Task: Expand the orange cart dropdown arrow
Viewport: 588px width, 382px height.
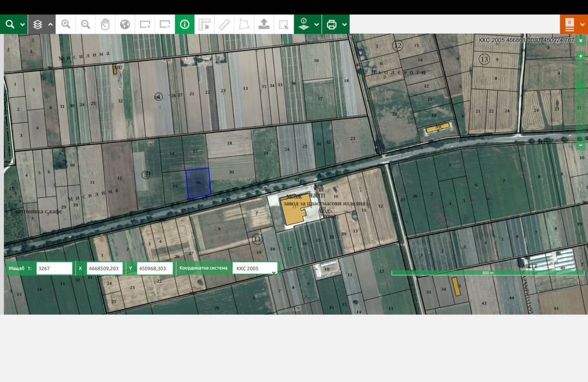Action: [x=582, y=24]
